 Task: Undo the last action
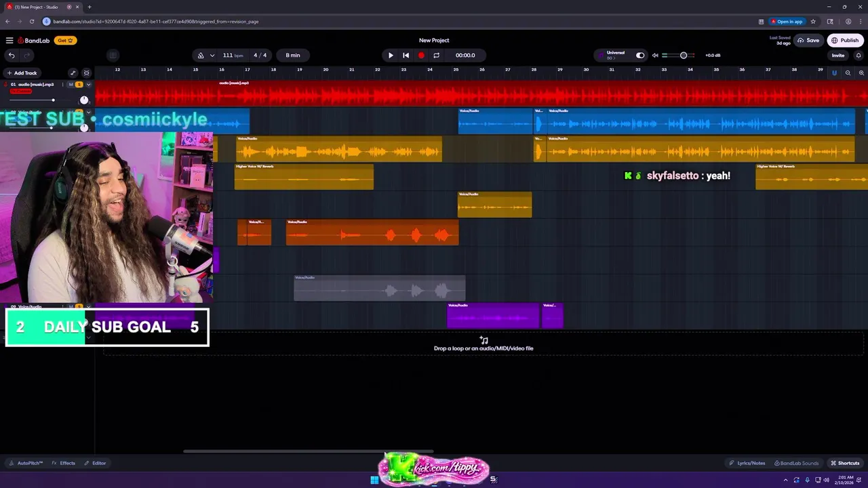[12, 56]
